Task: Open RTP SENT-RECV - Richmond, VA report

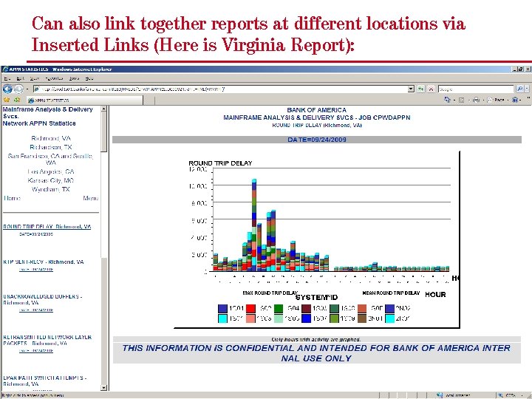Action: click(44, 262)
